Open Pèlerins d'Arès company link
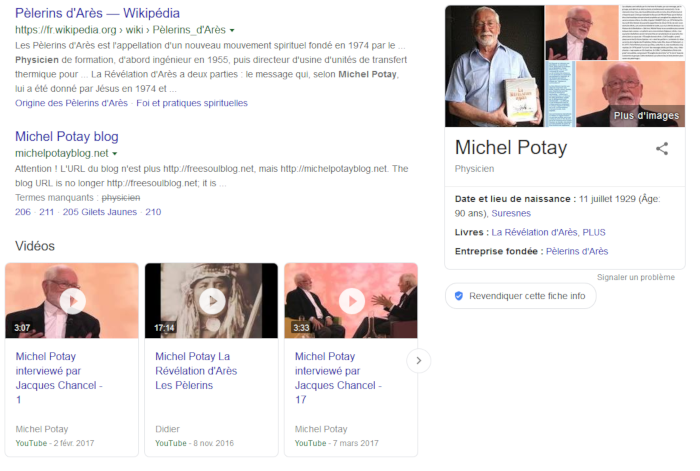700x471 pixels. [577, 251]
